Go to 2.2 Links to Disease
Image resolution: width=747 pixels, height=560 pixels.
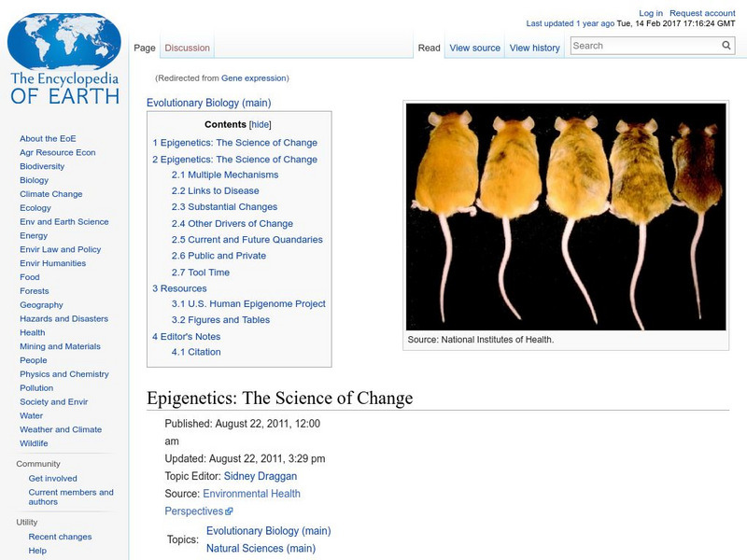(216, 191)
